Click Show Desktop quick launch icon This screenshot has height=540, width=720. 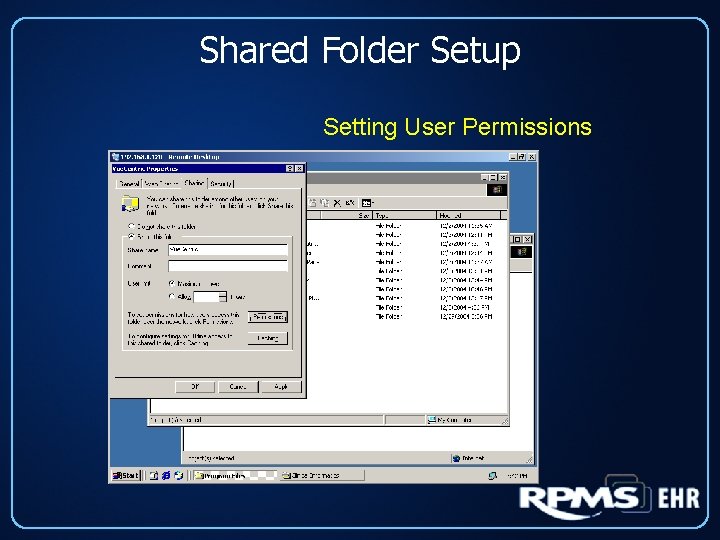[x=154, y=476]
